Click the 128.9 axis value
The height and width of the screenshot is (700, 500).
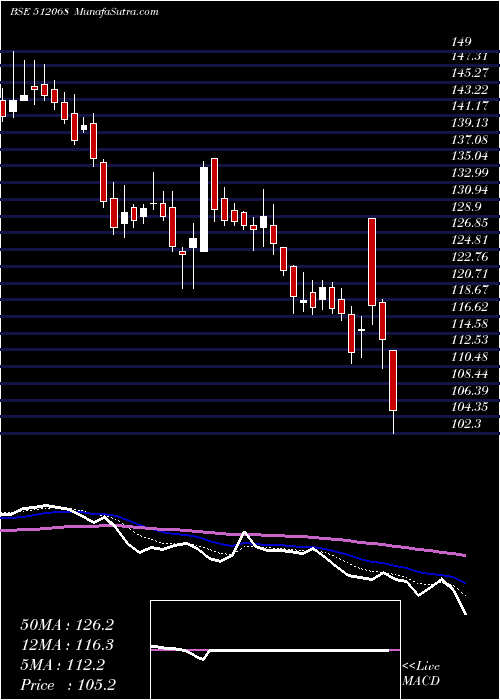click(x=466, y=207)
